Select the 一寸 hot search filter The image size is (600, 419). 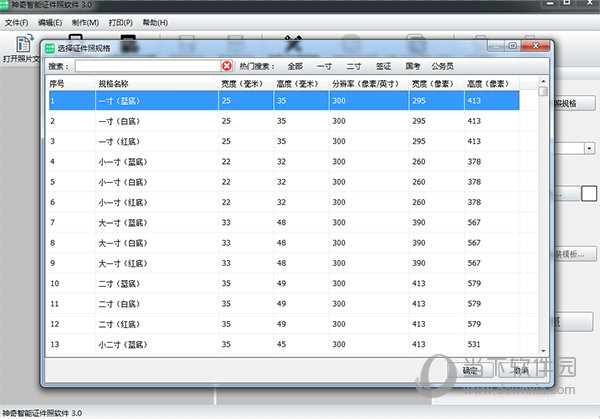324,67
